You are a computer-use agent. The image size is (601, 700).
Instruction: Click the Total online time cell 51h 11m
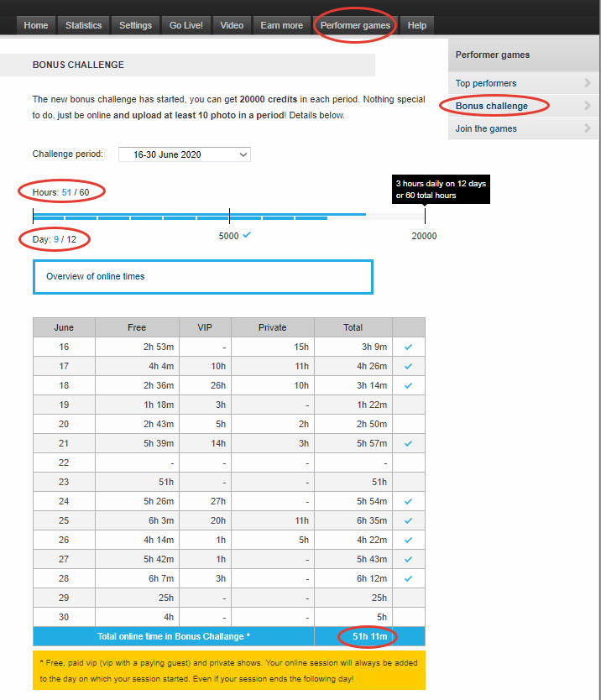(x=369, y=637)
